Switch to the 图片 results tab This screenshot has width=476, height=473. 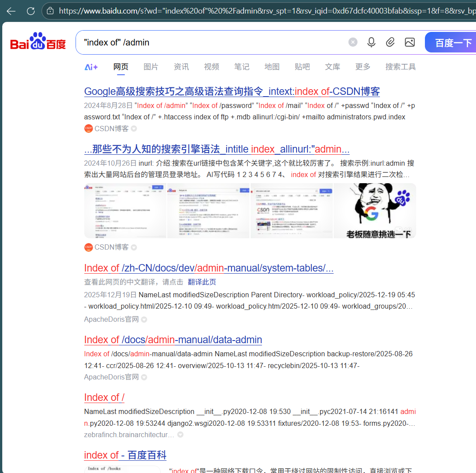[x=151, y=66]
